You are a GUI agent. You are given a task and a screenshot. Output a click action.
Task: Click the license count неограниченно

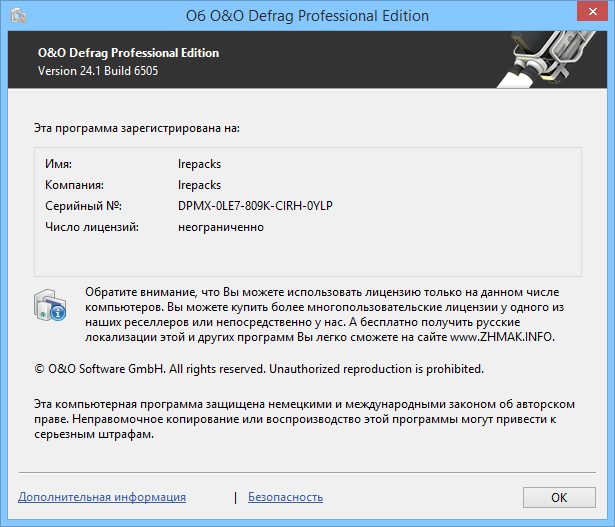(221, 227)
